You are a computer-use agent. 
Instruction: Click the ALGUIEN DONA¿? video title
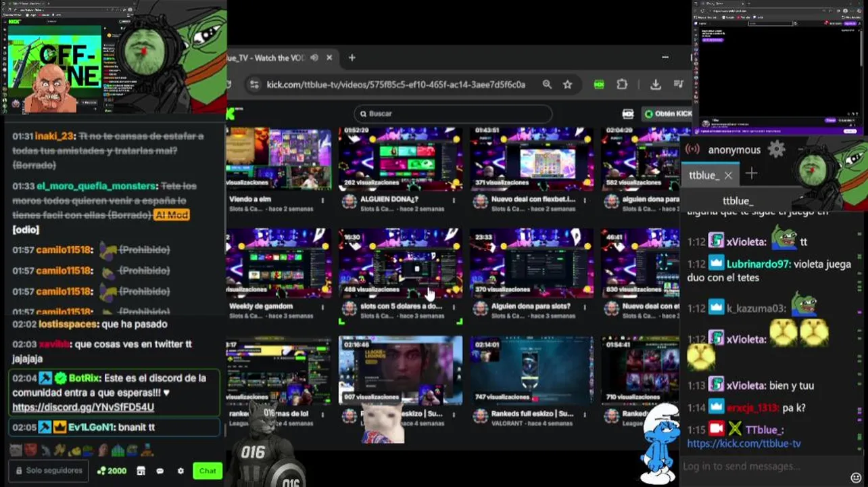tap(389, 200)
